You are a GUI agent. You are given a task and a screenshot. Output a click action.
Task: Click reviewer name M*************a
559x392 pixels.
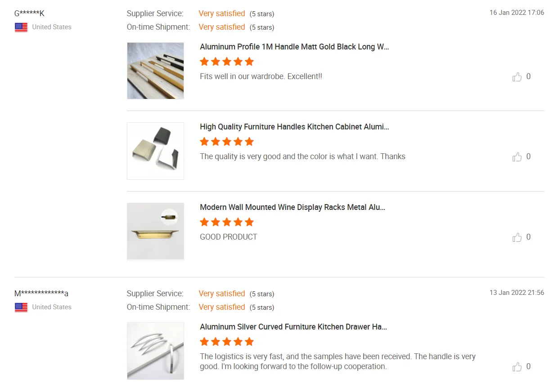click(x=41, y=294)
